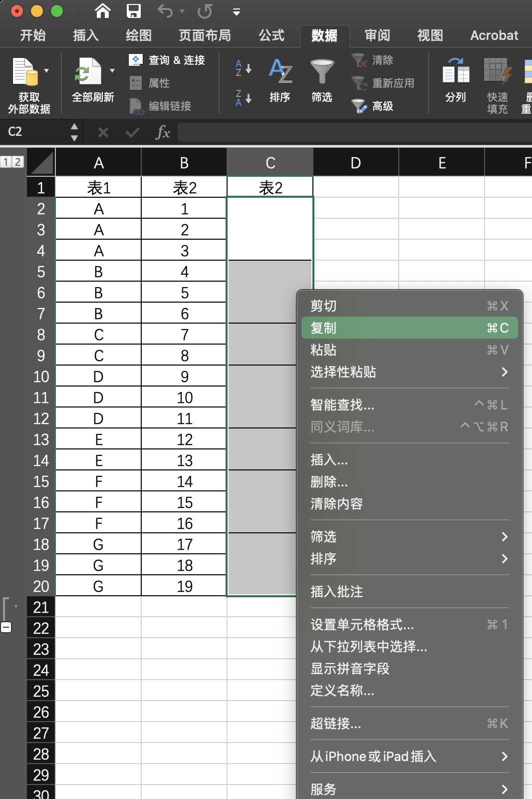Choose 删除... from context menu
532x799 pixels.
[x=409, y=481]
